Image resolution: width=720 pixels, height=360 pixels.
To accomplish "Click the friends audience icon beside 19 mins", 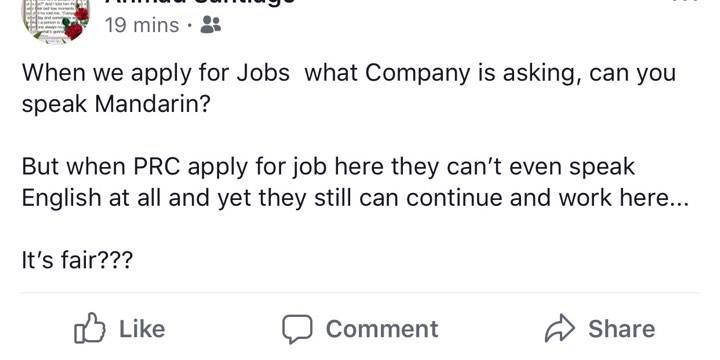I will [x=211, y=24].
